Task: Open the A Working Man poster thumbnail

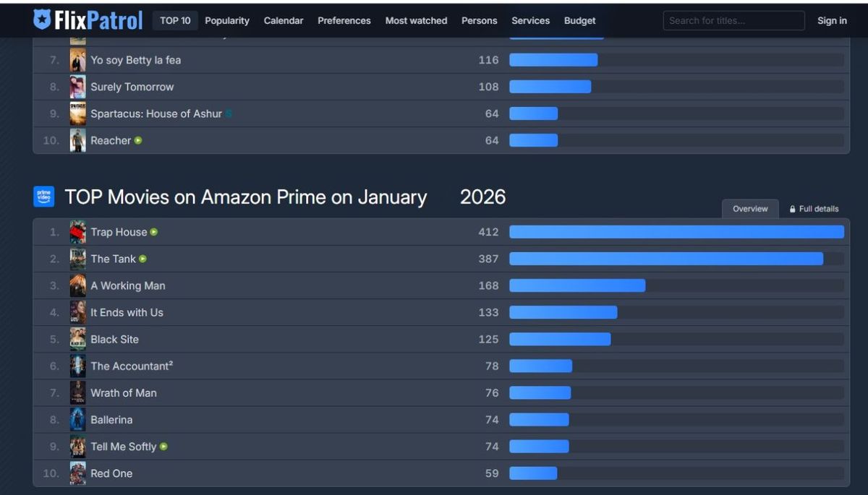Action: pos(77,285)
